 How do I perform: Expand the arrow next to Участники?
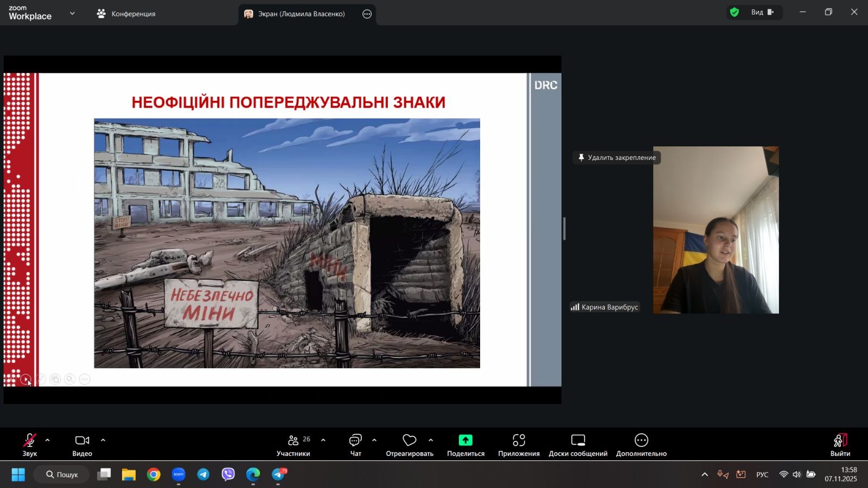tap(323, 440)
